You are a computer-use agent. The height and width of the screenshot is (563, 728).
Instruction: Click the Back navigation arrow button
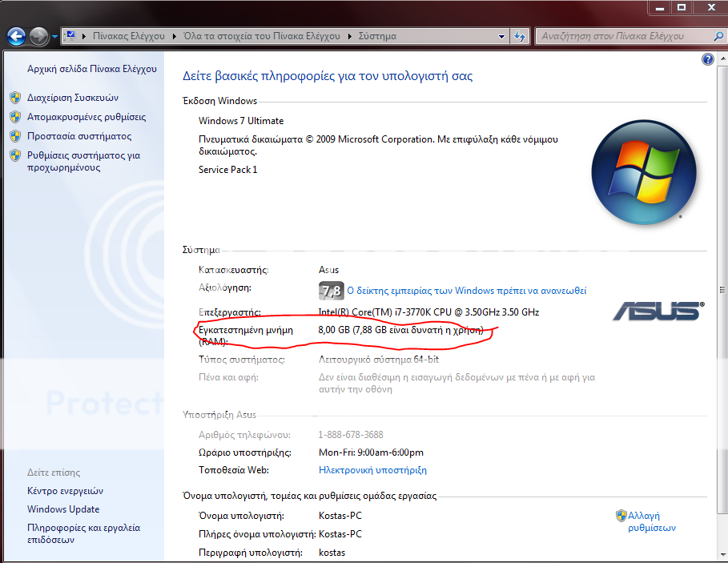[16, 36]
